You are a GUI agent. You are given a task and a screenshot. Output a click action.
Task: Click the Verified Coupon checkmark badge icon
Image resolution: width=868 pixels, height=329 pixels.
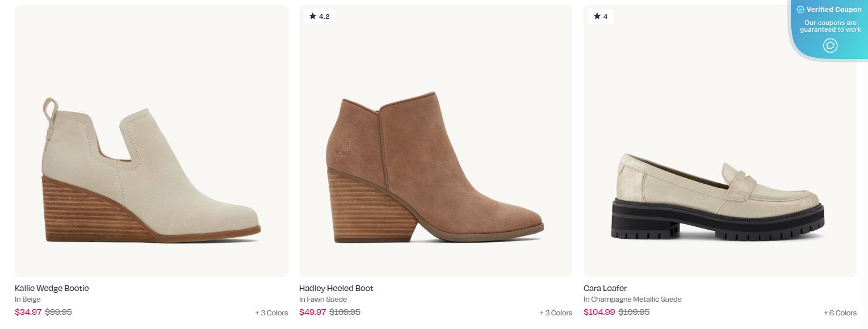click(x=800, y=10)
